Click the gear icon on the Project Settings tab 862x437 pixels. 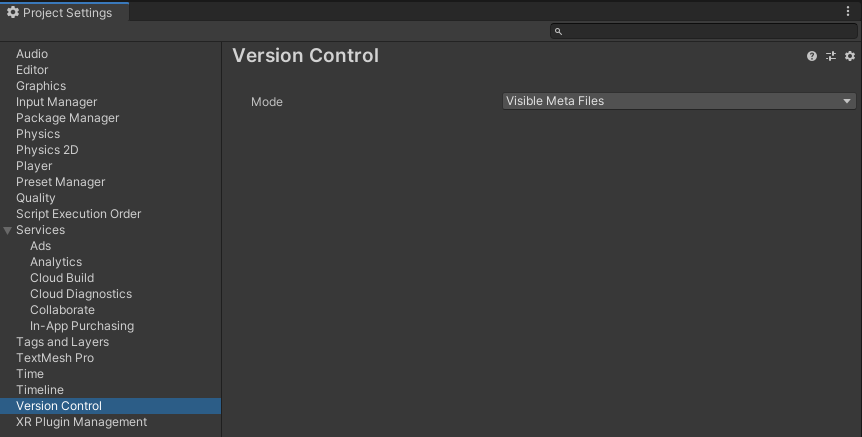[13, 12]
